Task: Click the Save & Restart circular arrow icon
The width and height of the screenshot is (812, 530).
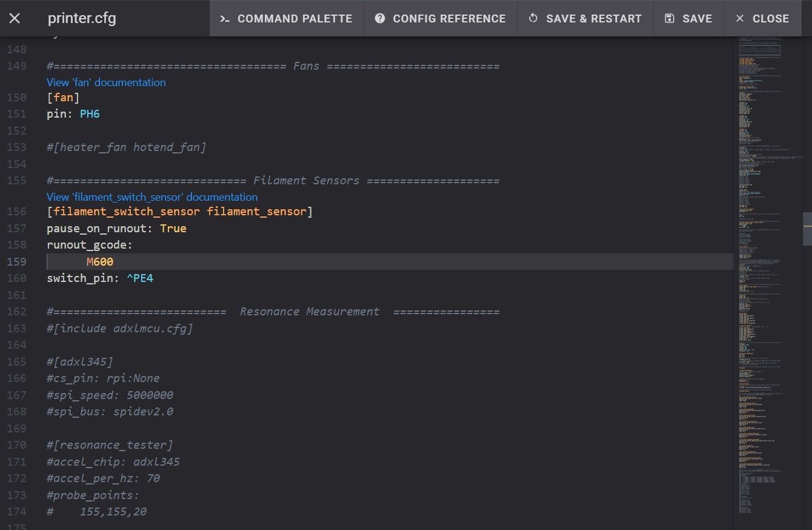Action: tap(533, 18)
